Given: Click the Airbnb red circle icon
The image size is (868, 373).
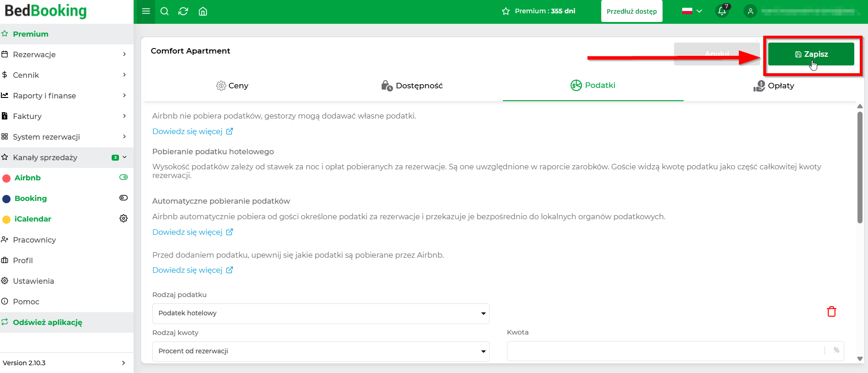Looking at the screenshot, I should [x=6, y=178].
